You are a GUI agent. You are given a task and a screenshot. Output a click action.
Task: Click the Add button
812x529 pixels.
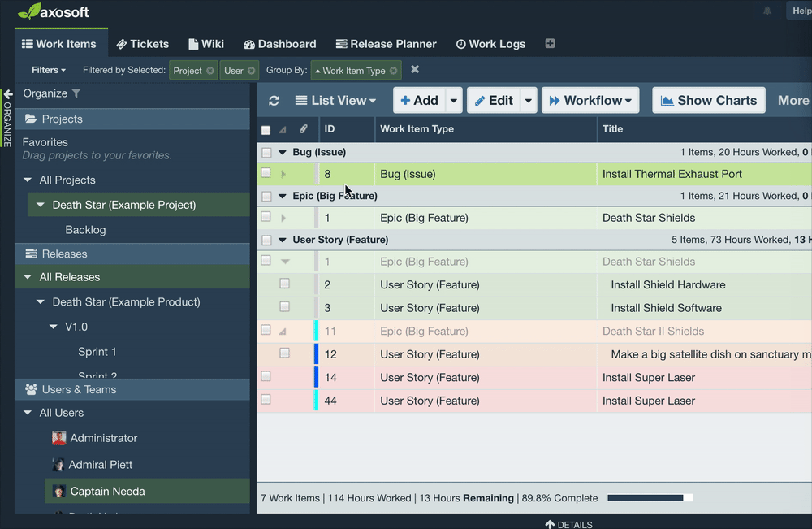(420, 101)
